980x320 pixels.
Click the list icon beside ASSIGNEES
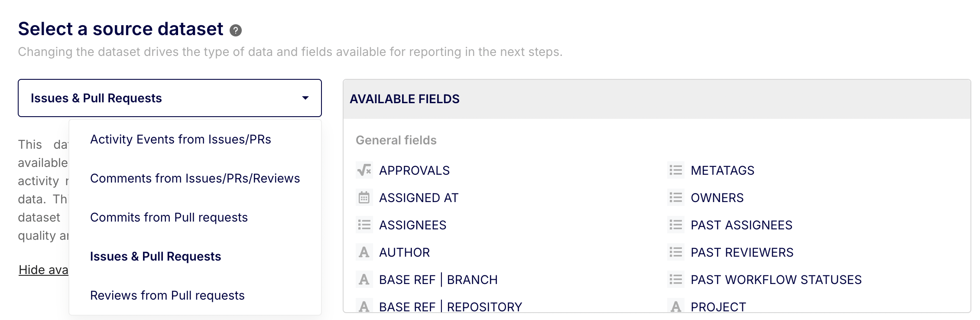point(364,225)
